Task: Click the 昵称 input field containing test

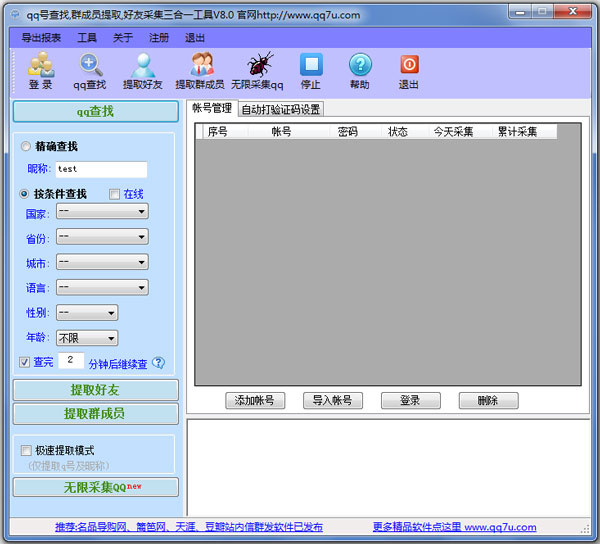Action: [x=101, y=169]
